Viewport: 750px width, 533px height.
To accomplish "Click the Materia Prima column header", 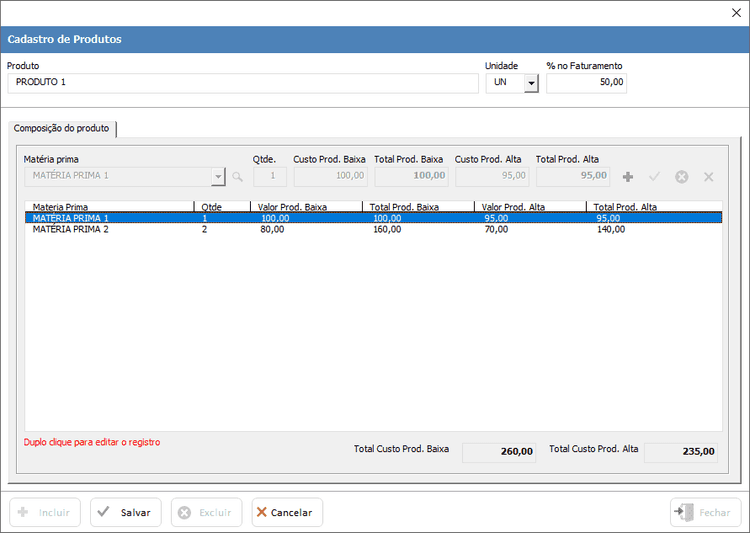I will pos(110,207).
